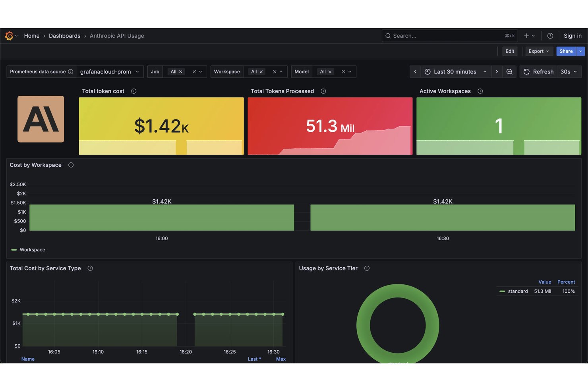Navigate to Dashboards breadcrumb
This screenshot has width=588, height=392.
click(x=64, y=36)
